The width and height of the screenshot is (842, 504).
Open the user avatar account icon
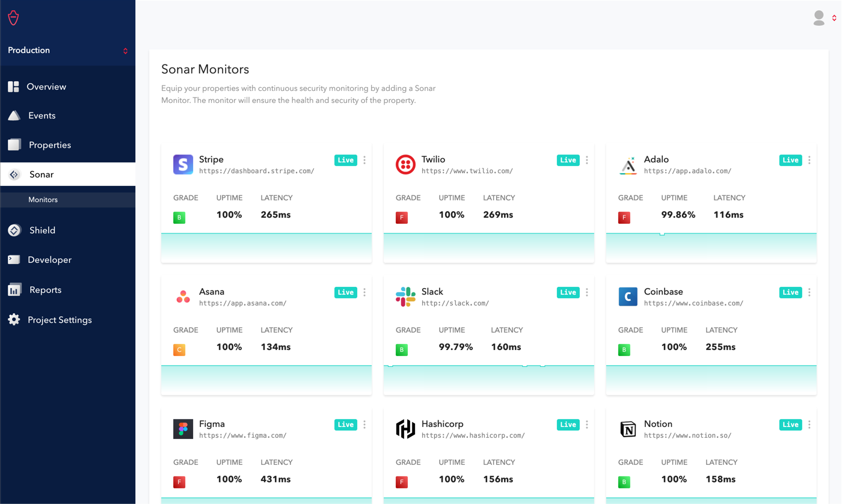coord(819,18)
